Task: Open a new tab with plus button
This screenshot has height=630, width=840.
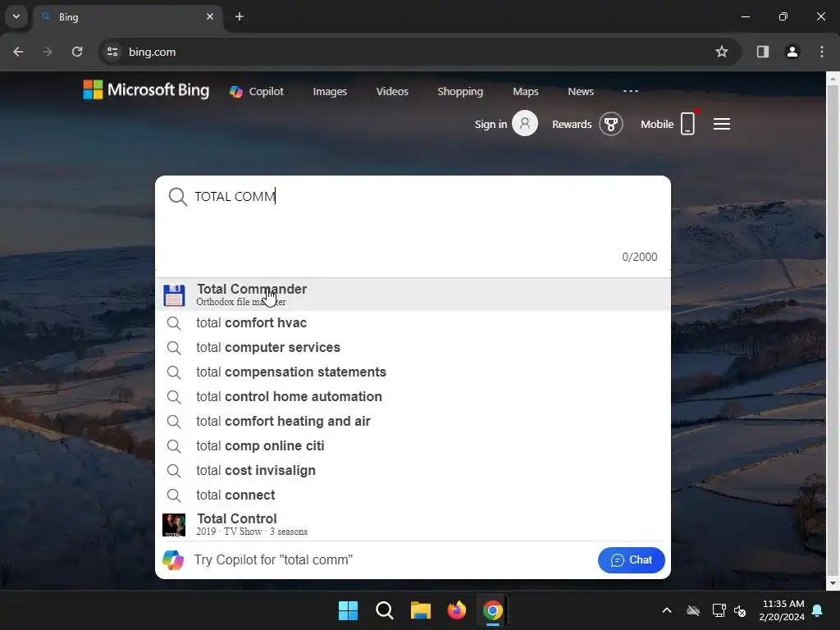Action: (240, 16)
